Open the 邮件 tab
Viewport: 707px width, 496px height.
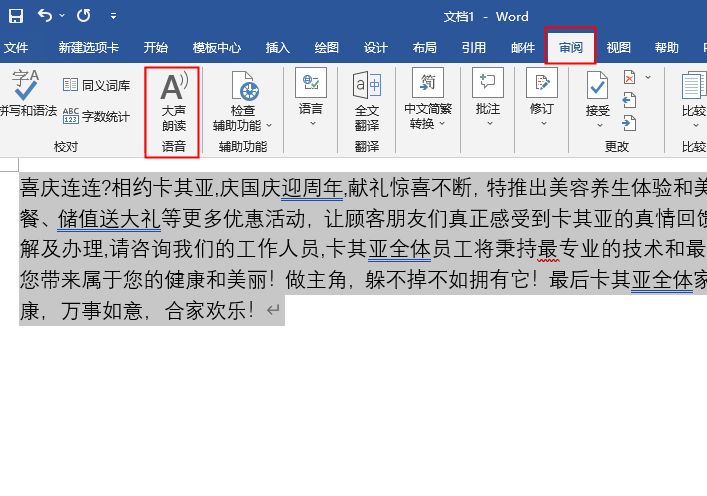pos(523,47)
